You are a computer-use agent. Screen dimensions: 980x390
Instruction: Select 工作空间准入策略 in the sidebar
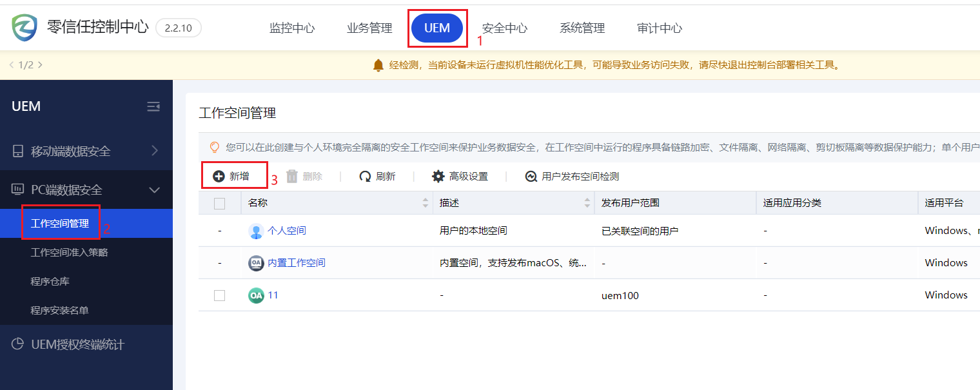coord(69,253)
